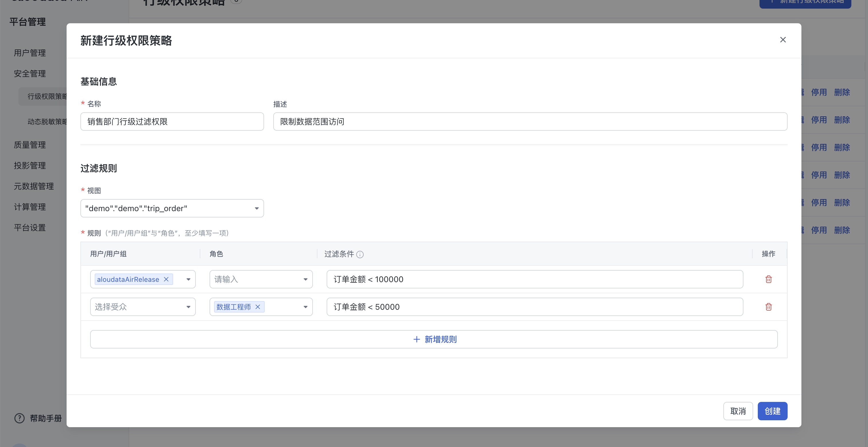
Task: Open the 请输入 role dropdown
Action: tap(261, 279)
